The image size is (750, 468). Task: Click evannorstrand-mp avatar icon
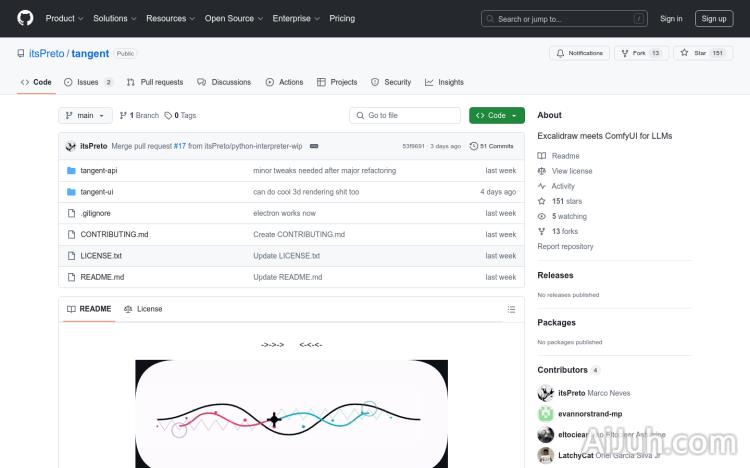pyautogui.click(x=546, y=414)
